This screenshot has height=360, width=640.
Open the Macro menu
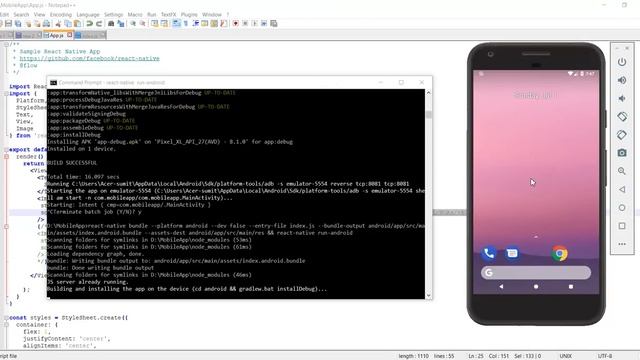click(x=135, y=15)
